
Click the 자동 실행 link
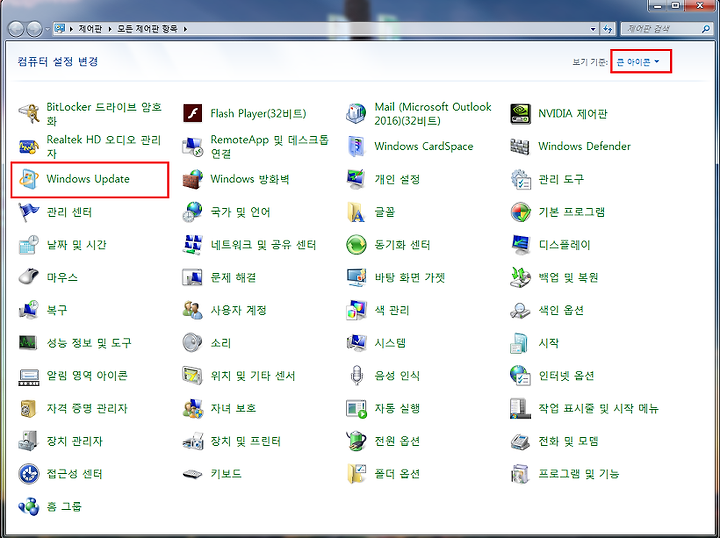point(397,408)
